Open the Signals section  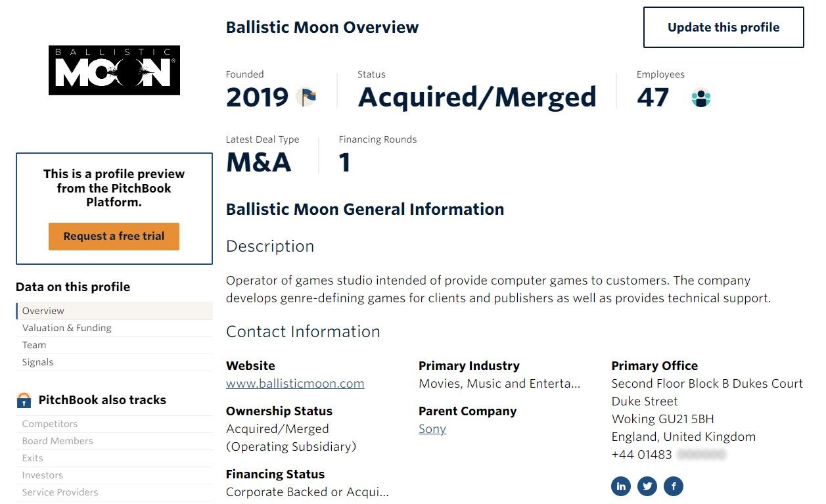[114, 362]
